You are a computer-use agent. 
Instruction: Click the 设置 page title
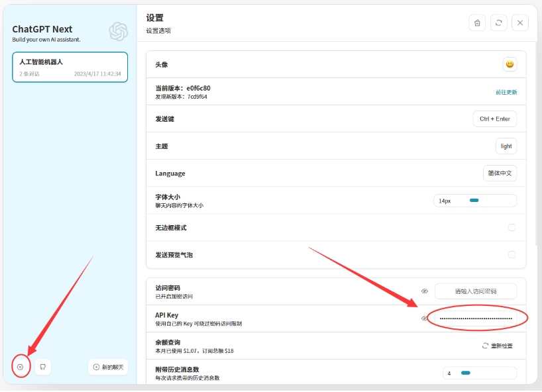[x=154, y=18]
